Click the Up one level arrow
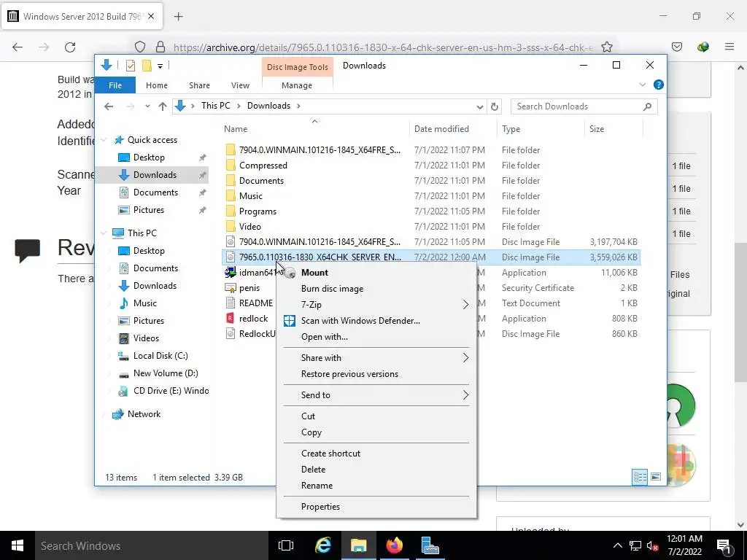 (x=163, y=106)
